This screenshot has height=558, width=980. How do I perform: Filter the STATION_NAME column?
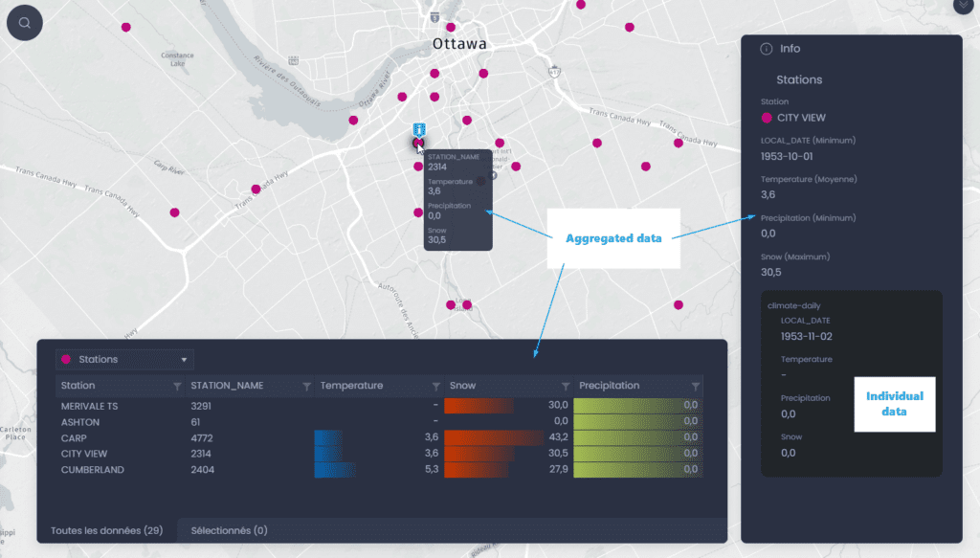306,386
